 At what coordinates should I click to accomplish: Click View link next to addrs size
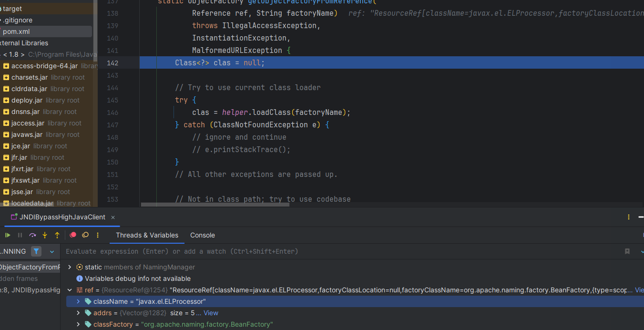[x=211, y=313]
